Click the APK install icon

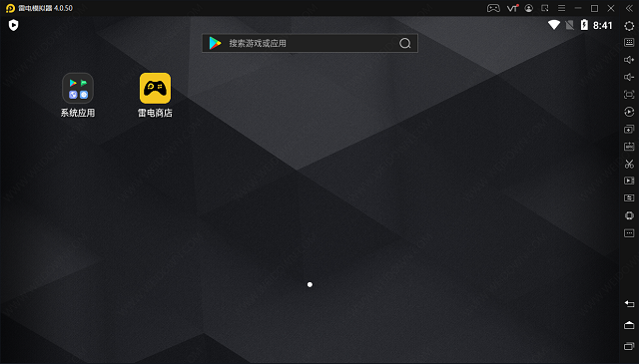pos(629,147)
